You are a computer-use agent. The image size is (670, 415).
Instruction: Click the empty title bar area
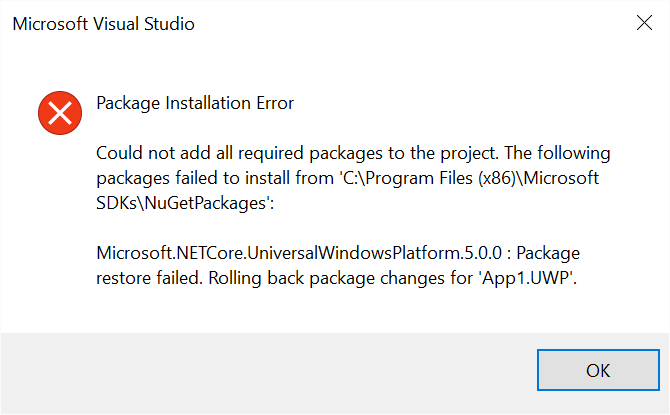pyautogui.click(x=400, y=24)
